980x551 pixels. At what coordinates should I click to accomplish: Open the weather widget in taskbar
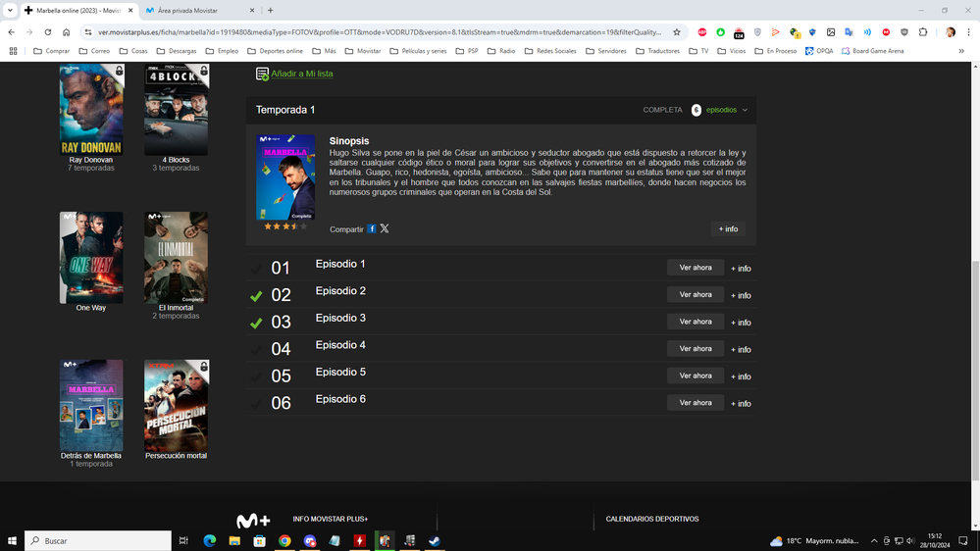click(x=815, y=541)
